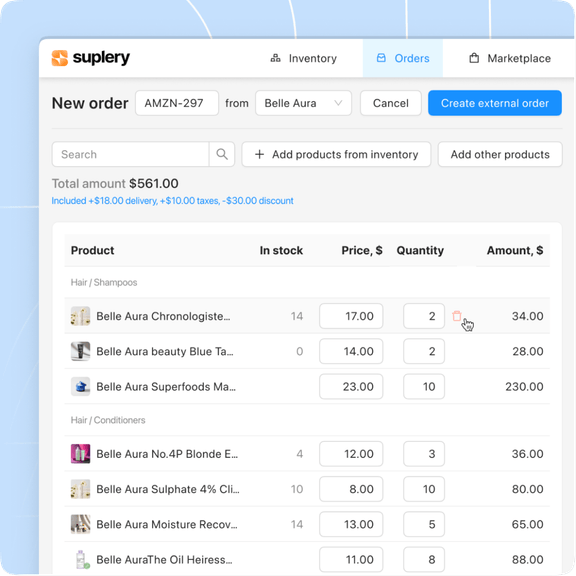576x576 pixels.
Task: Cancel the new order
Action: point(390,103)
